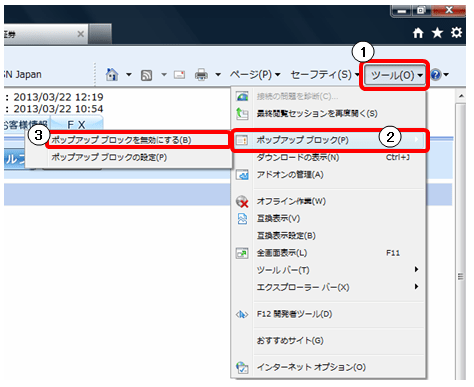
Task: Expand the Home button dropdown arrow
Action: click(x=129, y=75)
